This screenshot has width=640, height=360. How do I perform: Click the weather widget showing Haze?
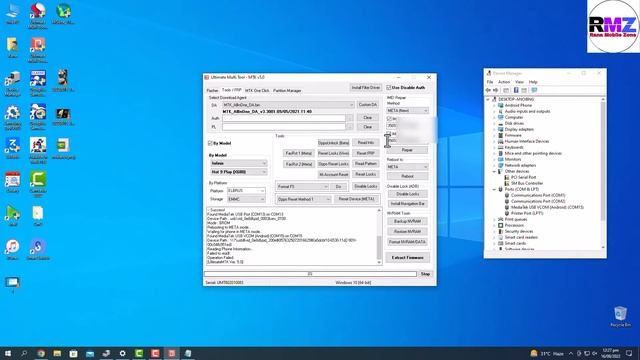tap(547, 353)
